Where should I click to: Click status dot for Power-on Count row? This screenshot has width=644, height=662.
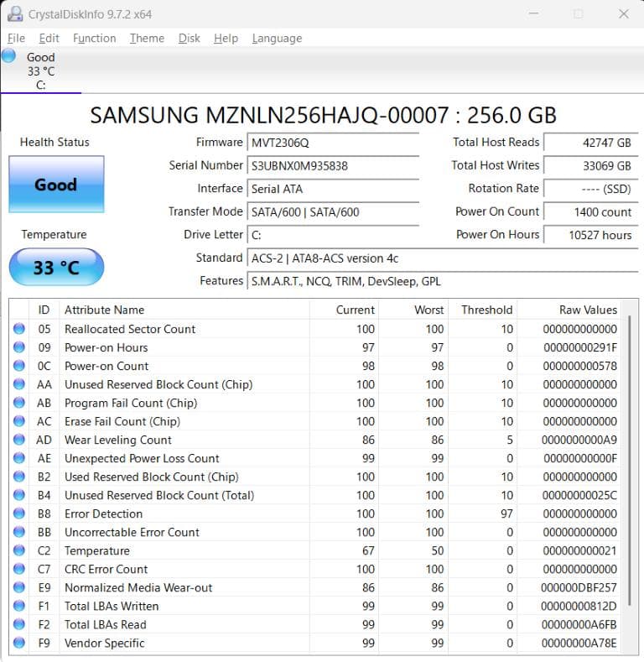tap(19, 366)
